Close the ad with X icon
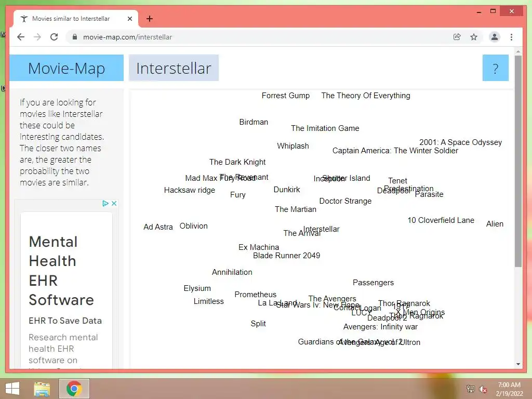Image resolution: width=532 pixels, height=399 pixels. pos(114,203)
